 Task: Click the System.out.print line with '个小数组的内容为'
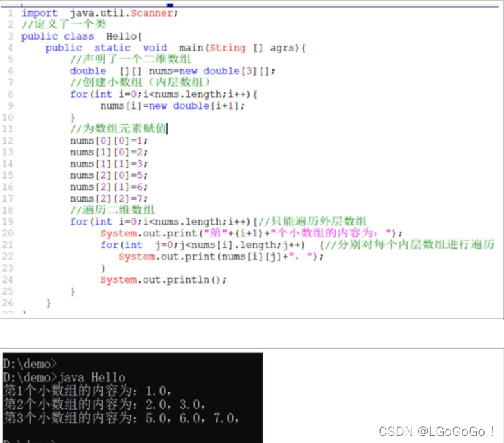(251, 233)
